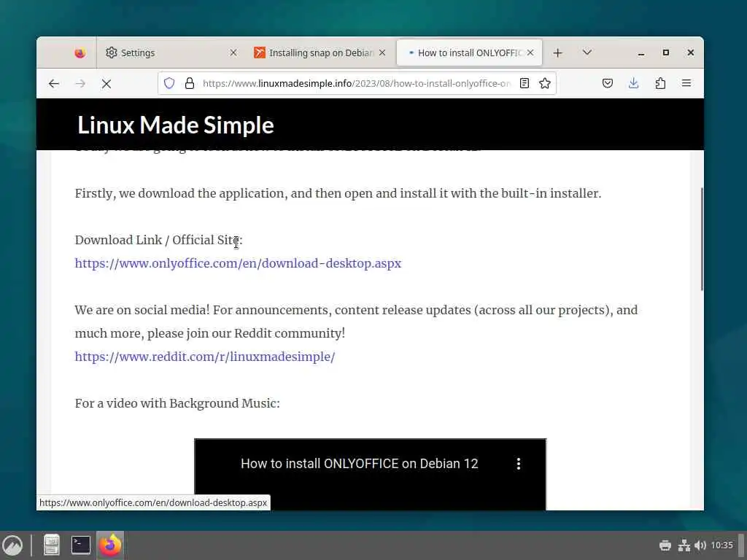Open the video three-dot options menu
This screenshot has height=560, width=747.
tap(519, 464)
